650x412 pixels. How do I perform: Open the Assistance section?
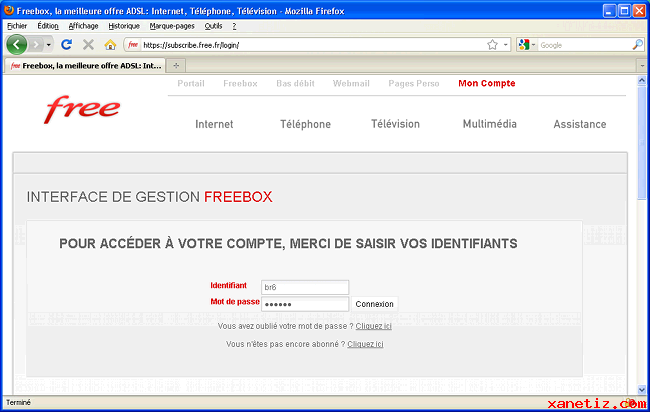point(580,124)
